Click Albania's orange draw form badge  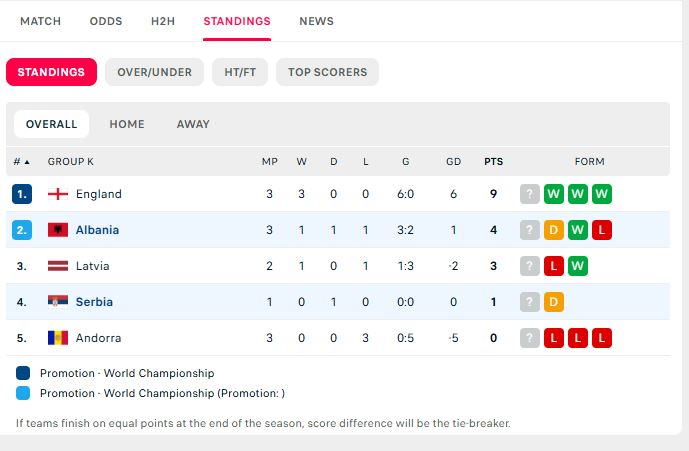(553, 230)
